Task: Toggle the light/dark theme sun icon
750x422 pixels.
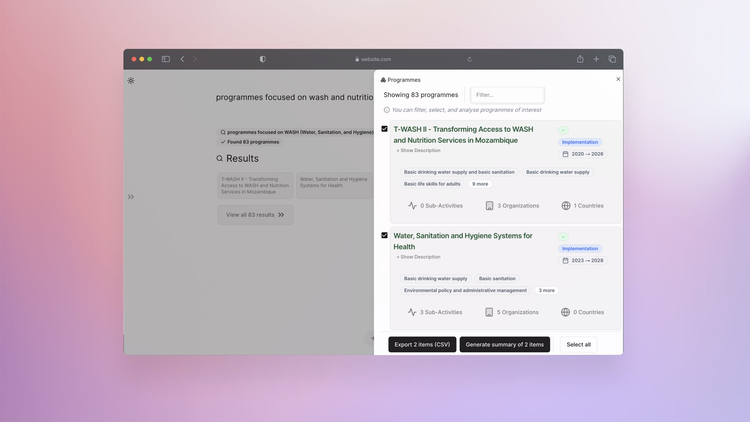Action: coord(131,80)
